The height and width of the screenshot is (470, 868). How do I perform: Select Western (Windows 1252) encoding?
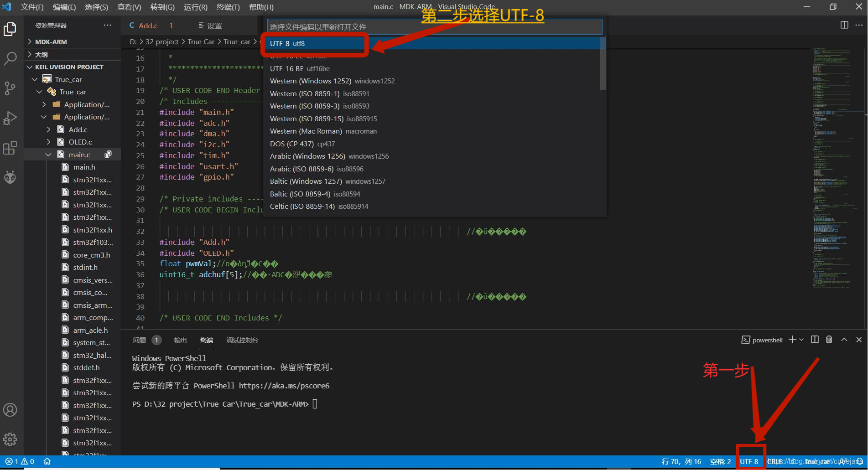[432, 81]
